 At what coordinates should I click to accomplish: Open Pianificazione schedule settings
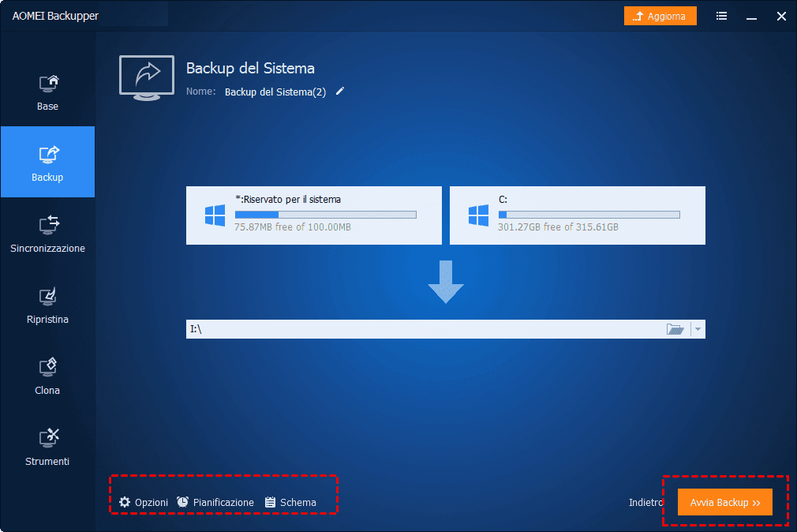pyautogui.click(x=215, y=503)
